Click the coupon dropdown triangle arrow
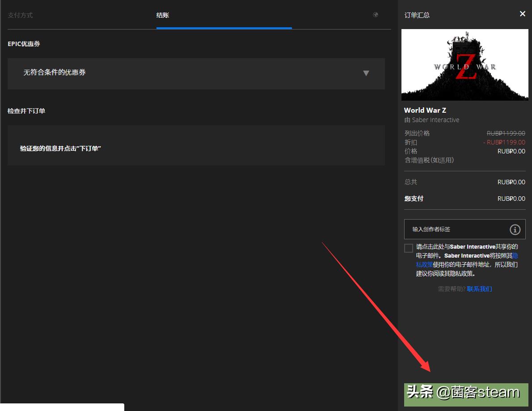This screenshot has width=532, height=411. click(366, 73)
